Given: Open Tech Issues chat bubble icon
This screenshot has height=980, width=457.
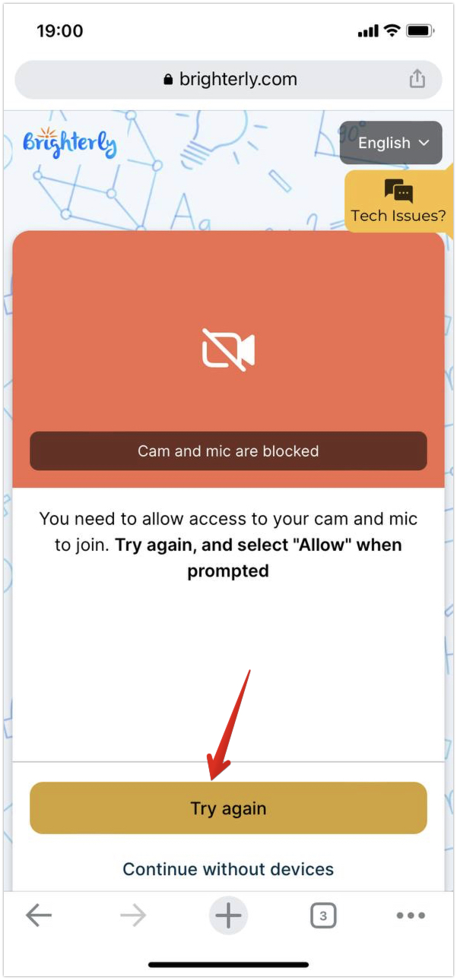Looking at the screenshot, I should pos(398,191).
